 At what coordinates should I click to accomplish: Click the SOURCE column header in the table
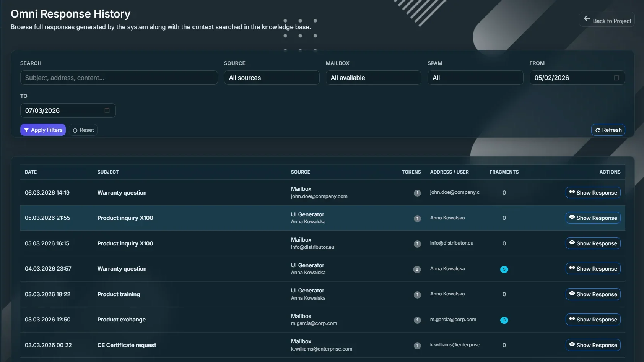301,172
